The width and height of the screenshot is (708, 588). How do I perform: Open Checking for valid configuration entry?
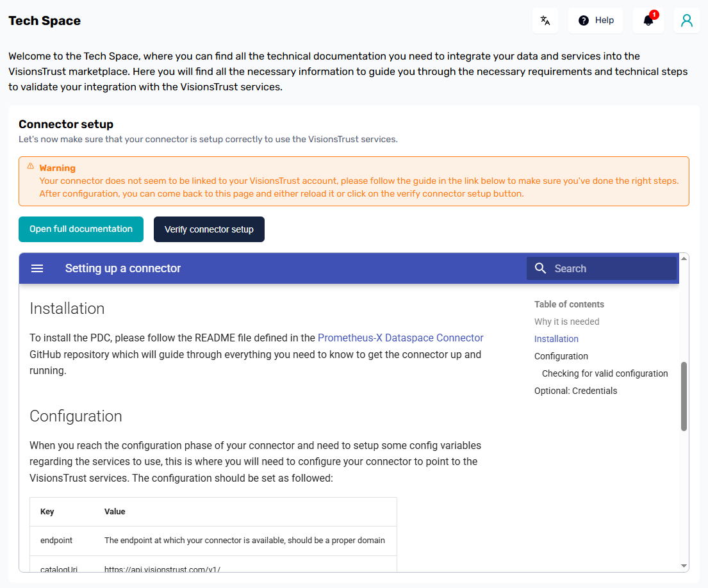[604, 373]
